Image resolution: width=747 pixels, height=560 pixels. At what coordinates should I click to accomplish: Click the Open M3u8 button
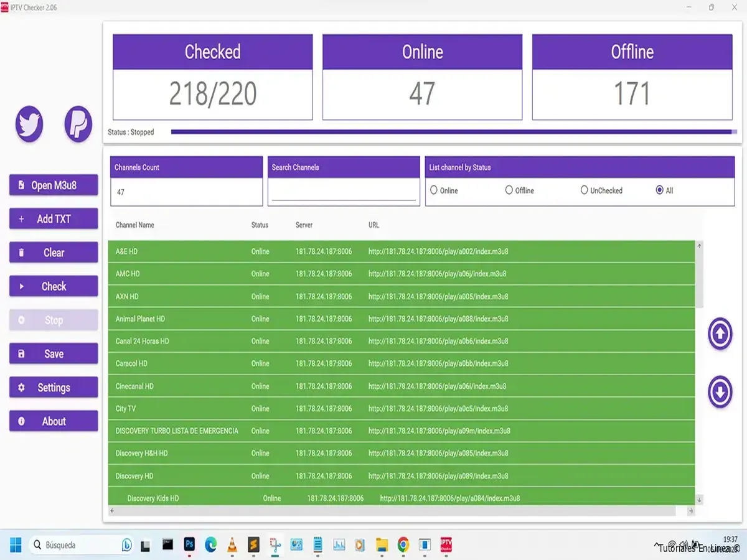[54, 185]
